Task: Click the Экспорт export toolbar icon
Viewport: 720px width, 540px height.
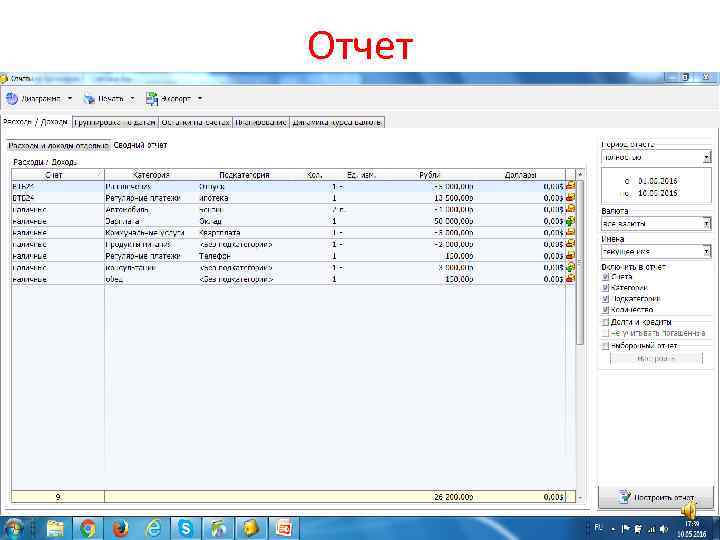Action: [x=152, y=98]
